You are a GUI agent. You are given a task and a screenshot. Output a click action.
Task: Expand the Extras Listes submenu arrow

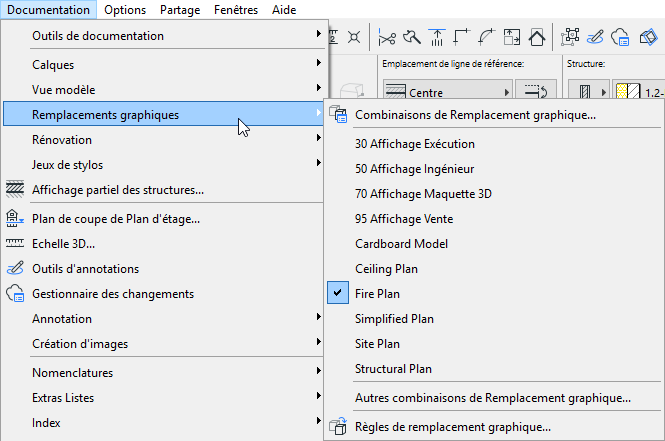(318, 396)
